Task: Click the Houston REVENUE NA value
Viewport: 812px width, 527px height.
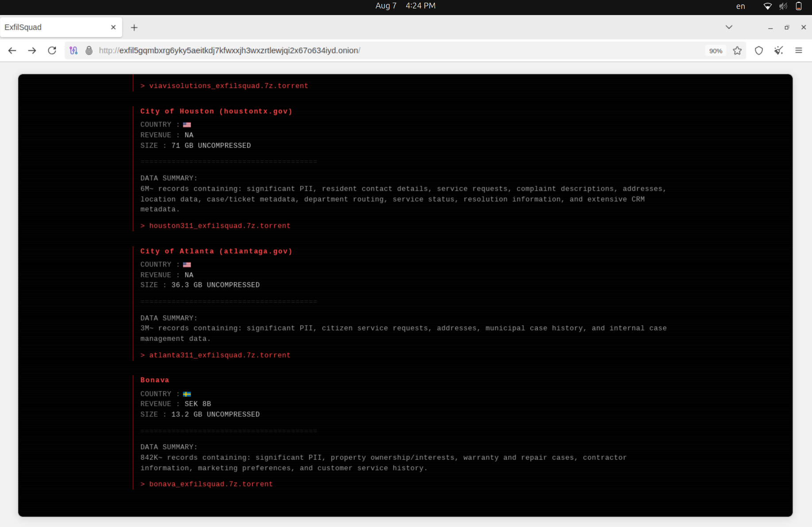Action: [x=189, y=135]
